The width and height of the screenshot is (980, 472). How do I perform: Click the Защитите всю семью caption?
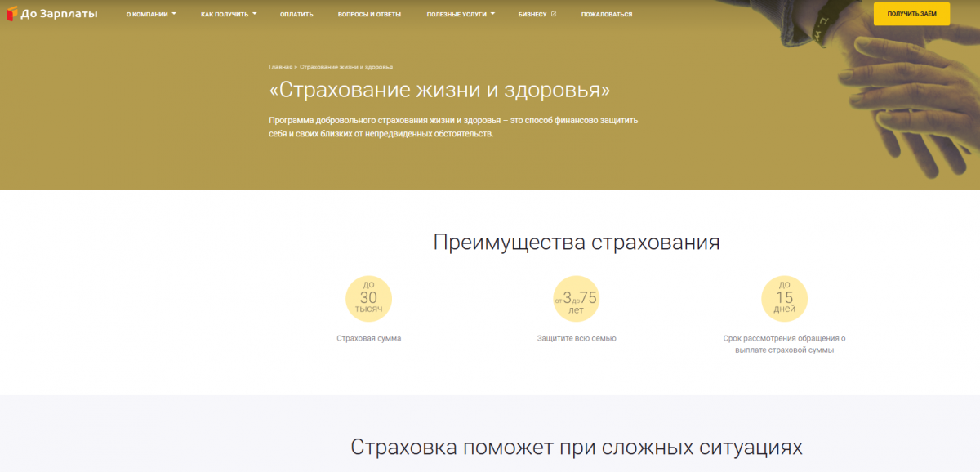(577, 338)
